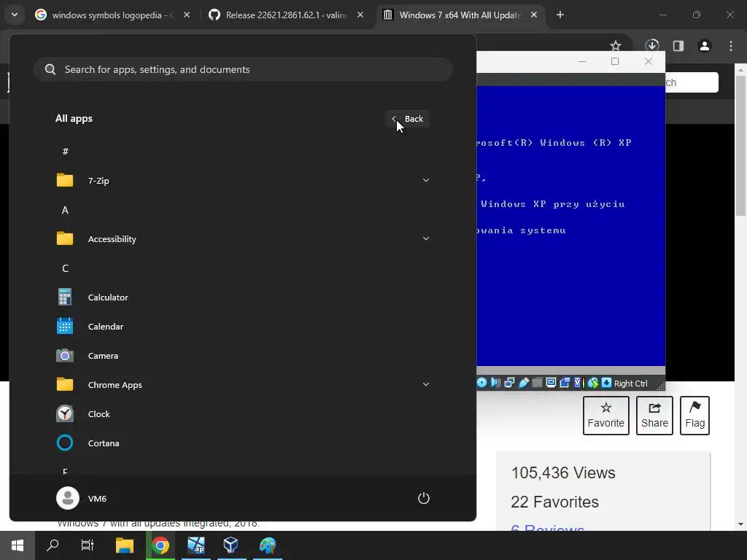
Task: Launch the Calendar app
Action: point(243,327)
